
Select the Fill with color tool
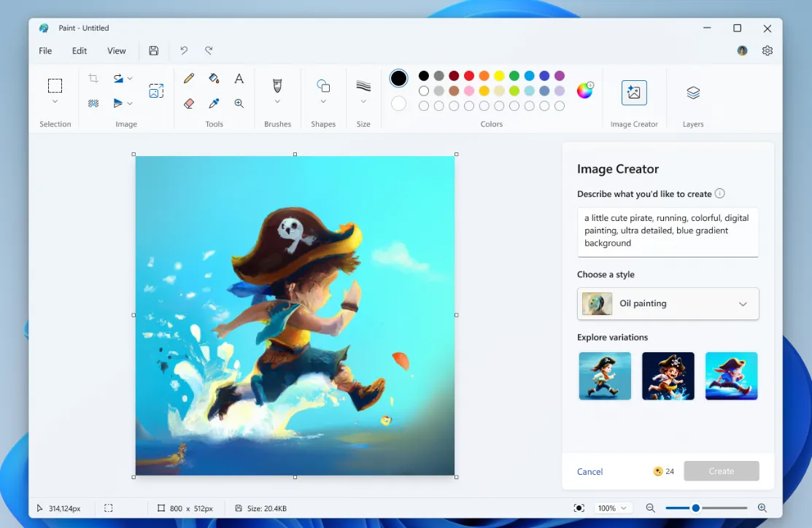click(214, 78)
